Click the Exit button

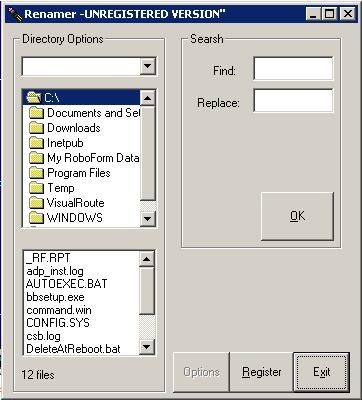click(x=322, y=372)
